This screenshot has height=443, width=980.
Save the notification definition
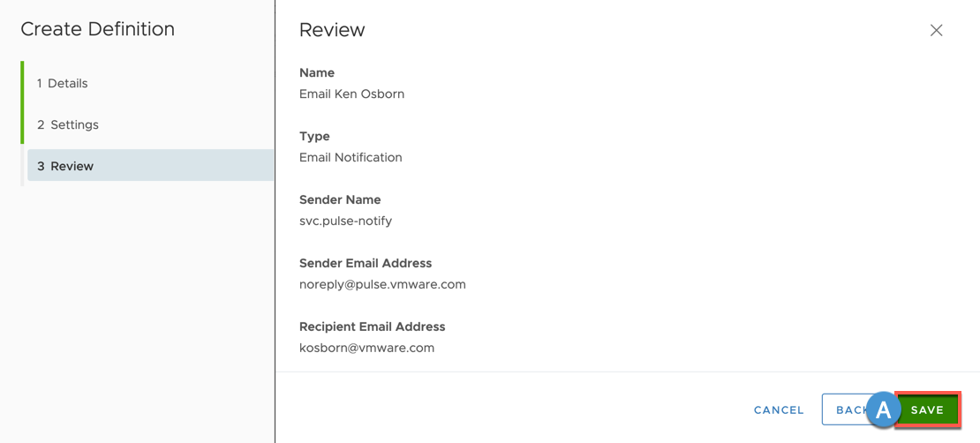(x=928, y=409)
